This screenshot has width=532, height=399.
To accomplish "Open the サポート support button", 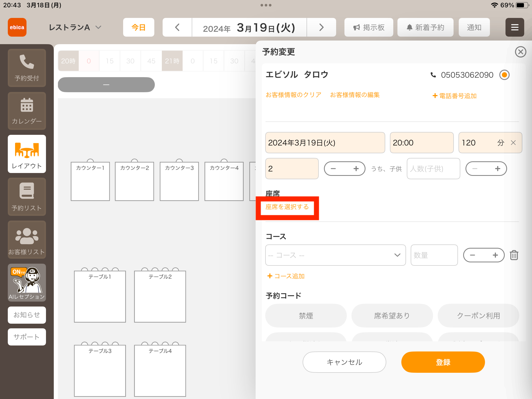I will coord(27,337).
